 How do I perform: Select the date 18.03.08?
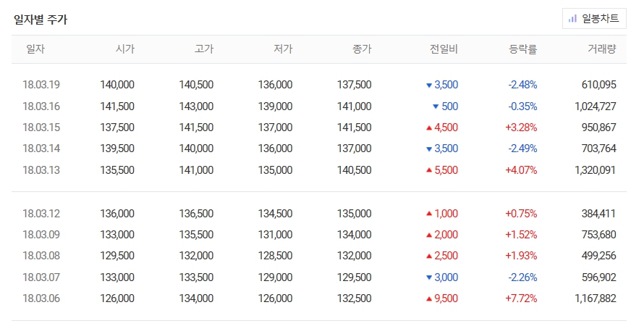click(41, 256)
